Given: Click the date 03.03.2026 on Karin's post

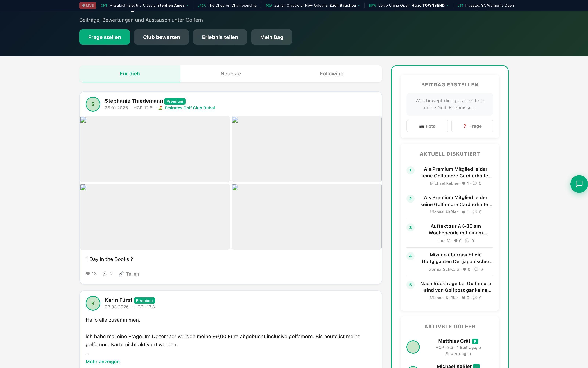Looking at the screenshot, I should tap(117, 307).
